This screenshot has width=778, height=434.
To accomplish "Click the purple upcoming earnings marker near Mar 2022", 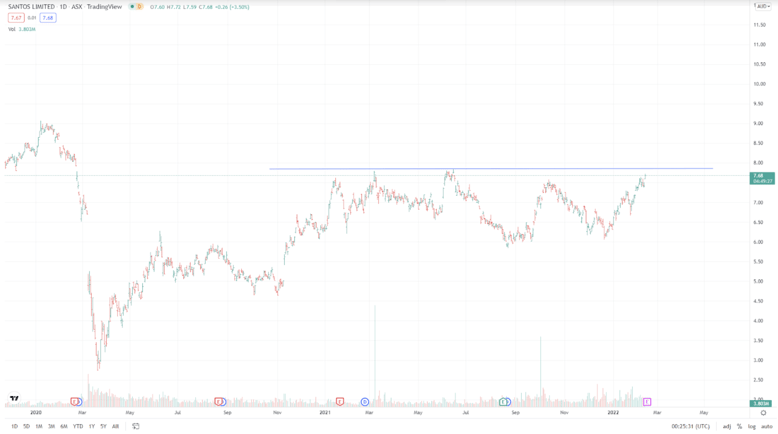I will (647, 402).
